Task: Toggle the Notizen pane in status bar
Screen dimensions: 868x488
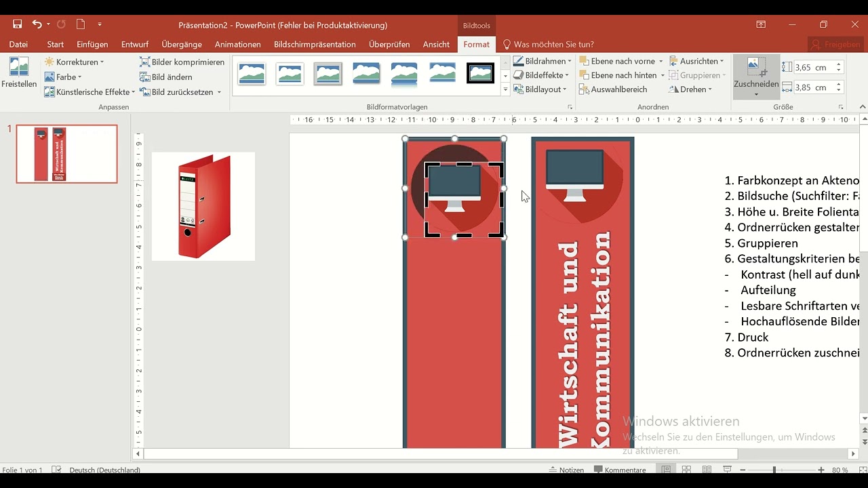Action: pos(566,470)
